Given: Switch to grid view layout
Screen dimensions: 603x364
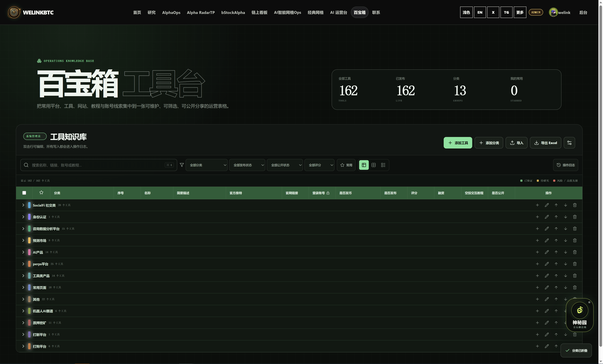Looking at the screenshot, I should 373,165.
